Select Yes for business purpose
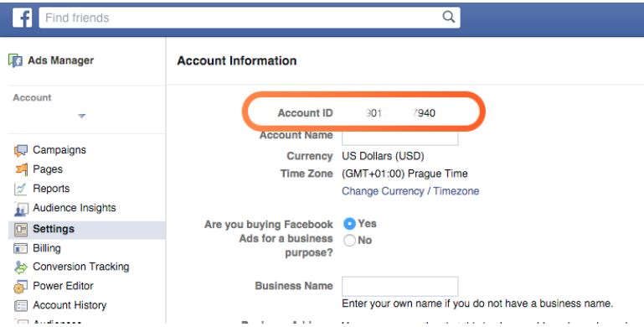The width and height of the screenshot is (644, 327). (x=349, y=223)
